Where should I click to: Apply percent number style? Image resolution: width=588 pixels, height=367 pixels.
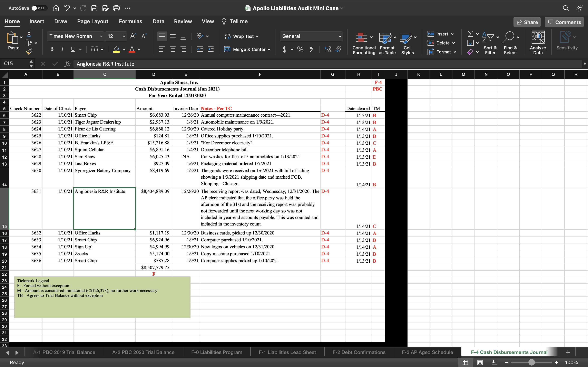coord(300,49)
